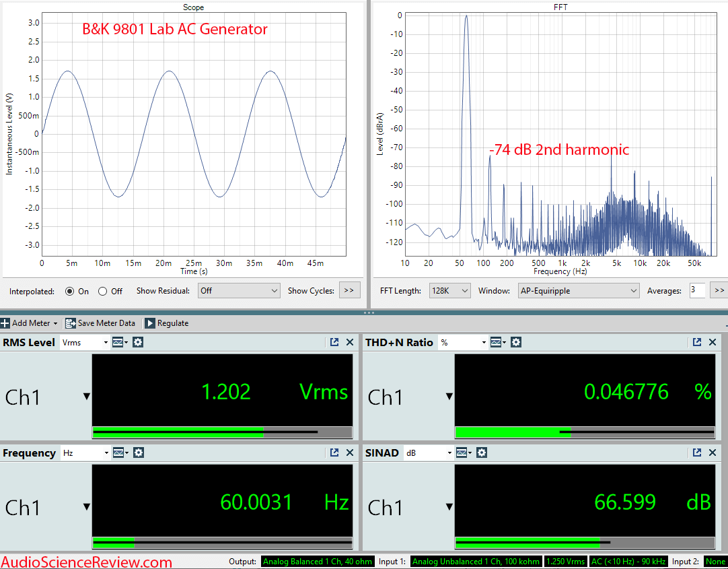The image size is (728, 569).
Task: Click the FFT graph title
Action: tap(560, 7)
